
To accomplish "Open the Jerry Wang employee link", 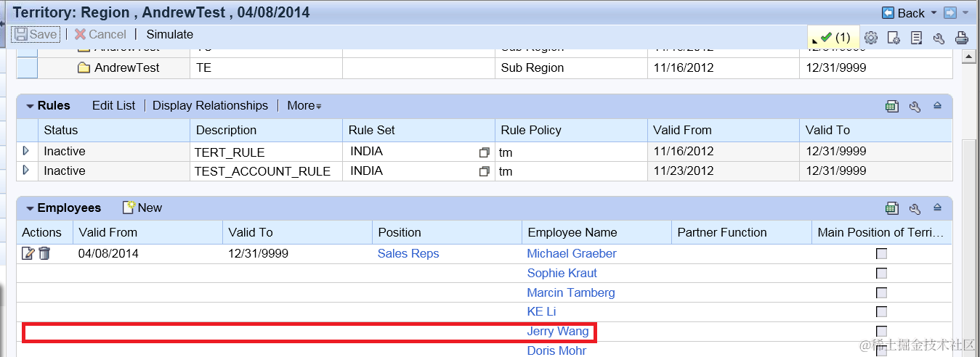I will pos(558,331).
